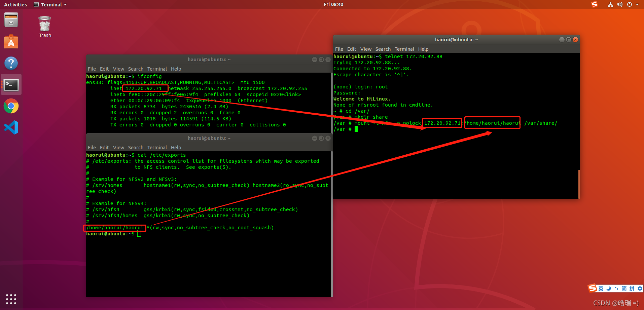Open the Fri 08:40 clock calendar
The image size is (644, 310).
coord(333,4)
